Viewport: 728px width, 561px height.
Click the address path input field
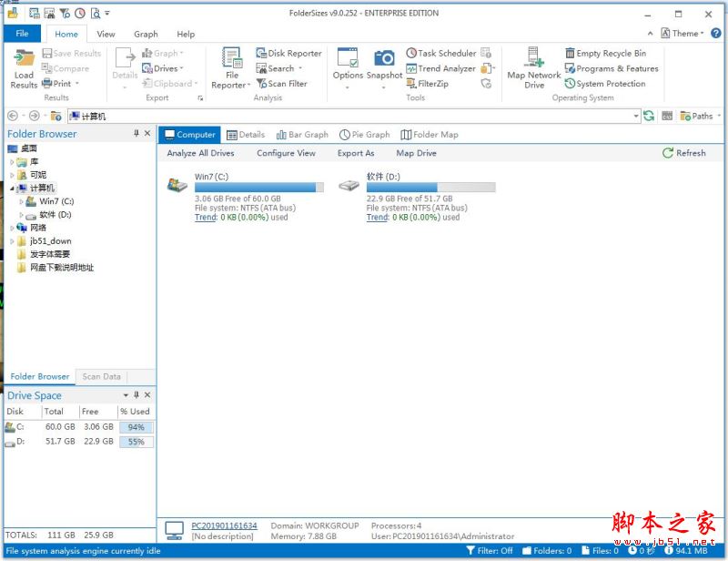tap(354, 116)
